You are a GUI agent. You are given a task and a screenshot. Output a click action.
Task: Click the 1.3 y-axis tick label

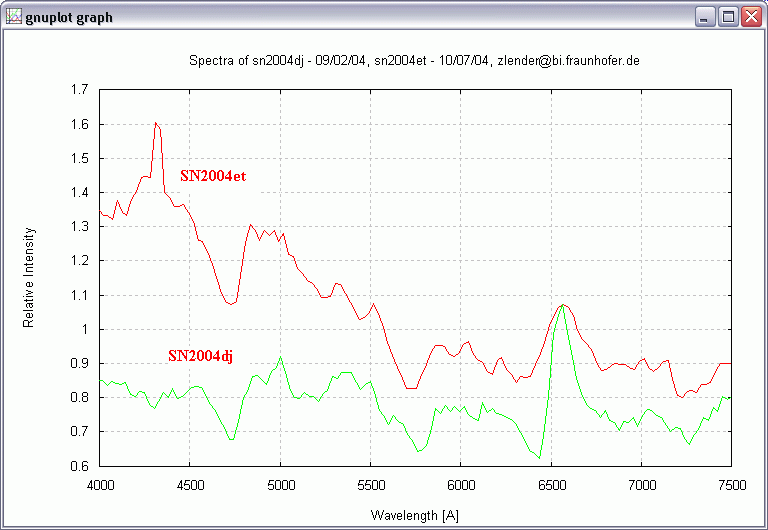pos(80,227)
